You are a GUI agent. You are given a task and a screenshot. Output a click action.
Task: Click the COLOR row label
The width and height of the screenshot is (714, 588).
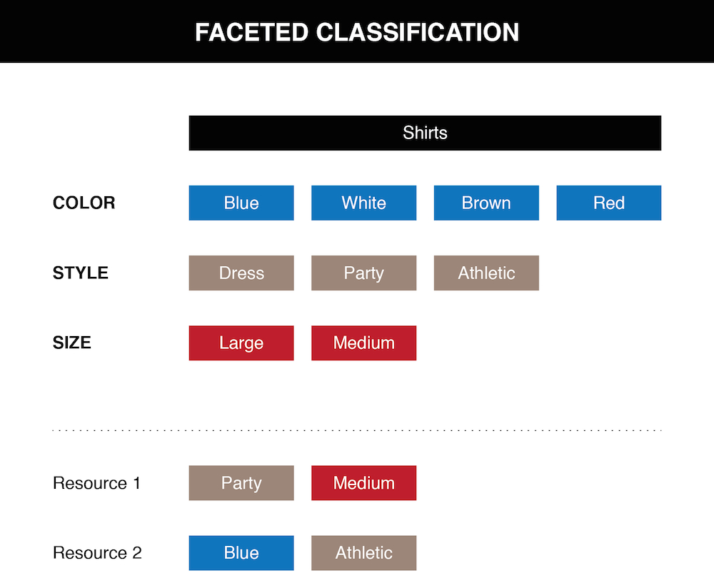click(x=84, y=203)
